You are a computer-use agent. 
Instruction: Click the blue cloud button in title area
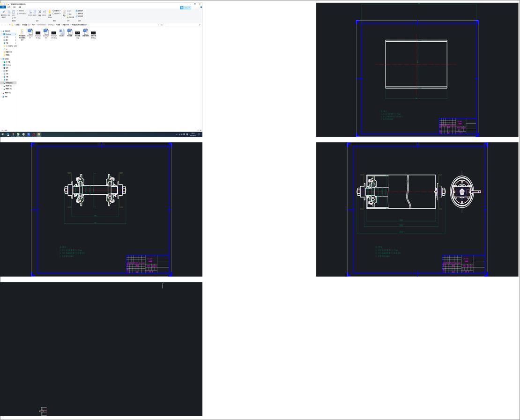click(x=186, y=7)
